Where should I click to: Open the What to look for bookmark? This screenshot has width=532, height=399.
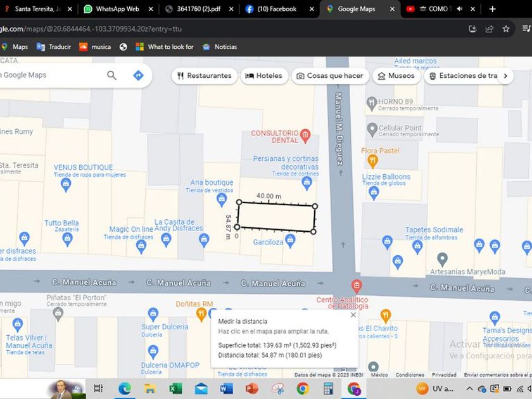click(165, 47)
